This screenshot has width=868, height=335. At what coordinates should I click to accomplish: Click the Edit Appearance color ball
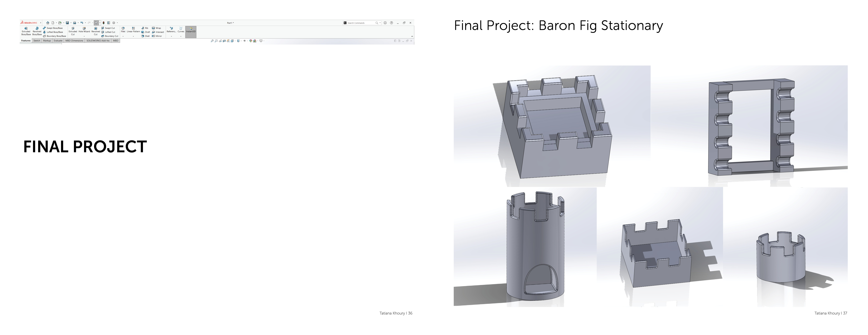pyautogui.click(x=251, y=41)
